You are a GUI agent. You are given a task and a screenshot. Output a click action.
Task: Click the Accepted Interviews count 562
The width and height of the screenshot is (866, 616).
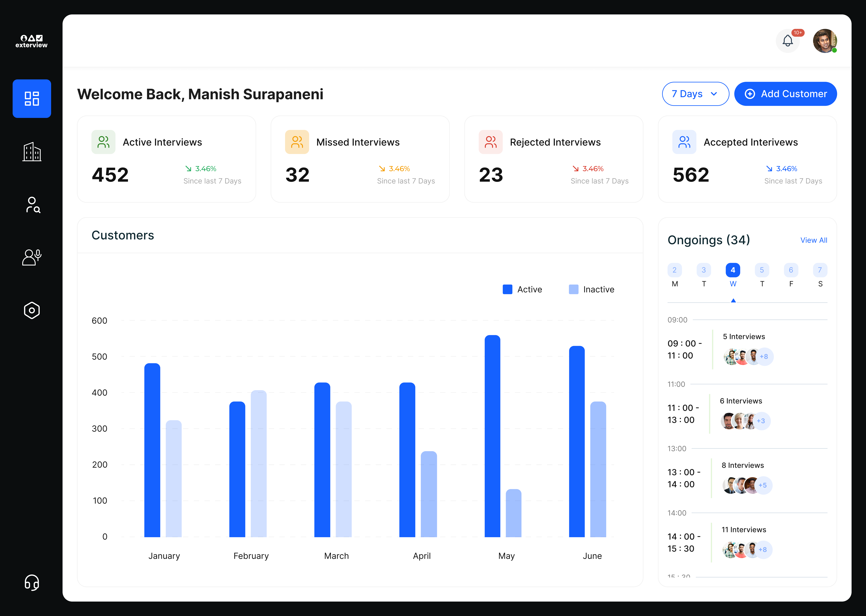pyautogui.click(x=691, y=175)
